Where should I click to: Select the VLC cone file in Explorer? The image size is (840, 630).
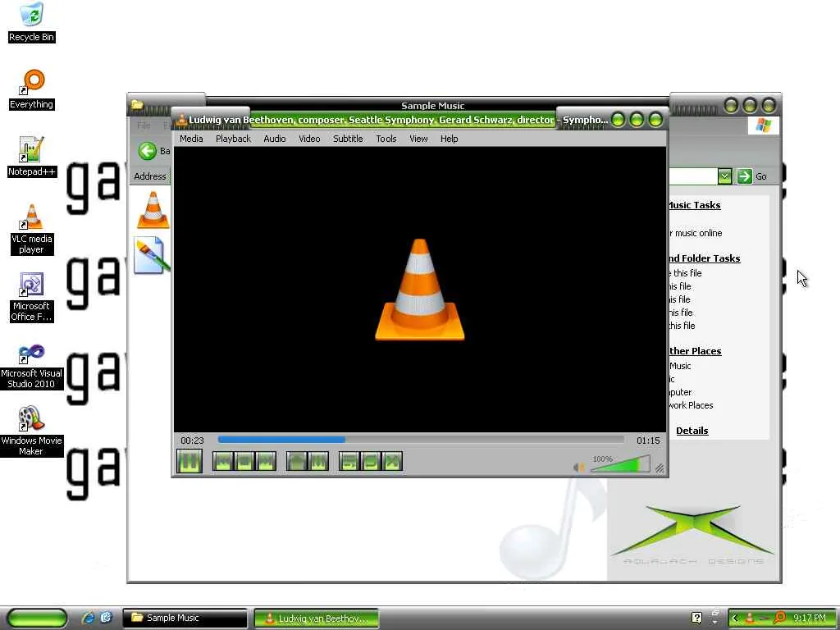click(x=153, y=210)
